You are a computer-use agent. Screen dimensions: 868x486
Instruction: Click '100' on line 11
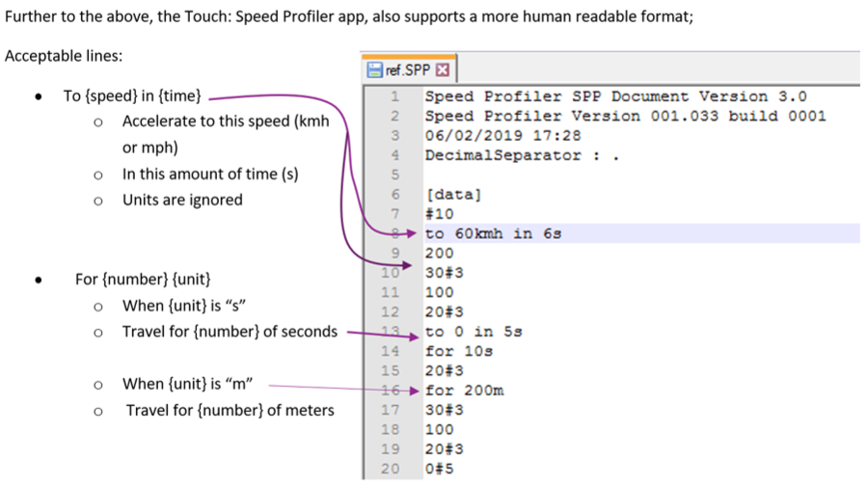(439, 292)
